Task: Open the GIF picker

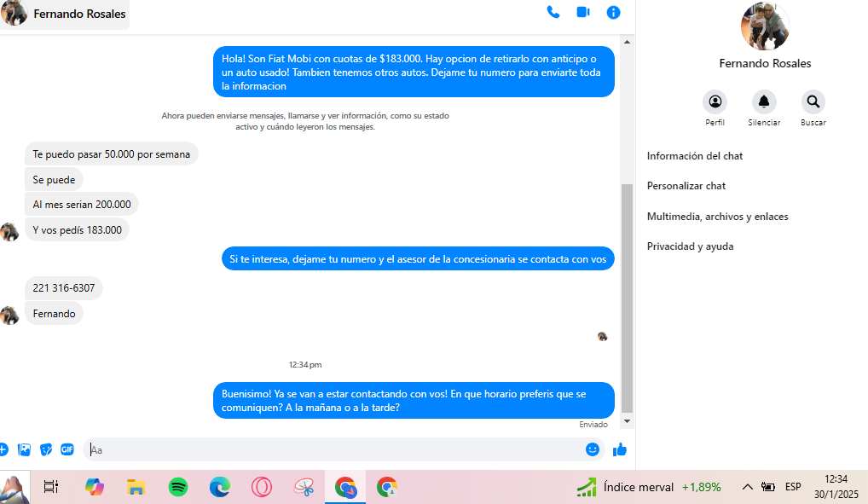Action: pyautogui.click(x=67, y=449)
